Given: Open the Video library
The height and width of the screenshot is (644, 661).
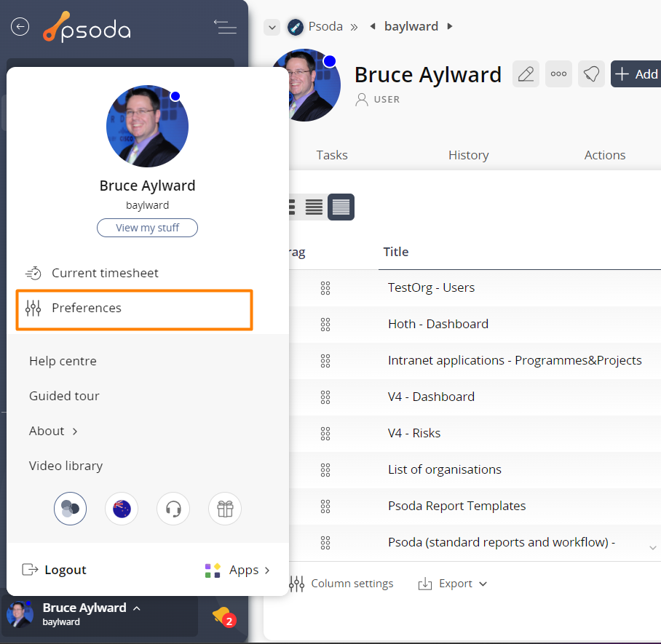Looking at the screenshot, I should pos(66,466).
